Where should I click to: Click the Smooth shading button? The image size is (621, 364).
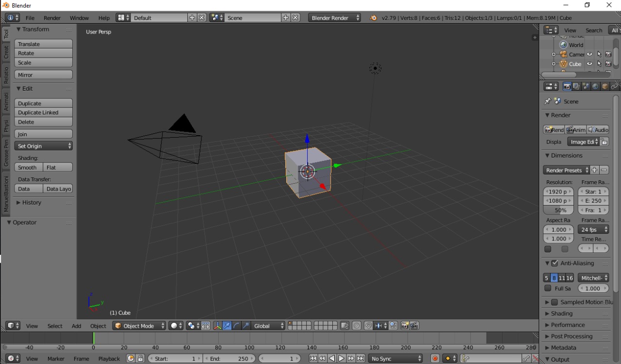tap(29, 167)
